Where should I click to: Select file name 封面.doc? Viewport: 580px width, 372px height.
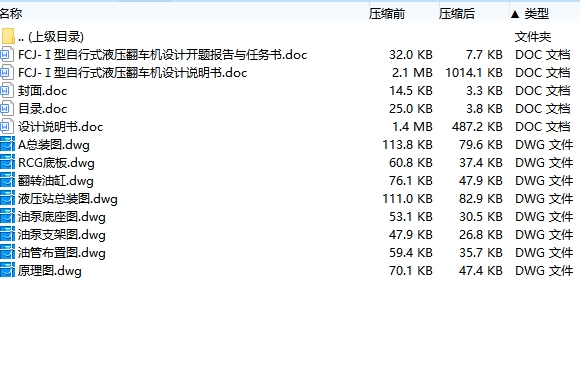pos(43,91)
